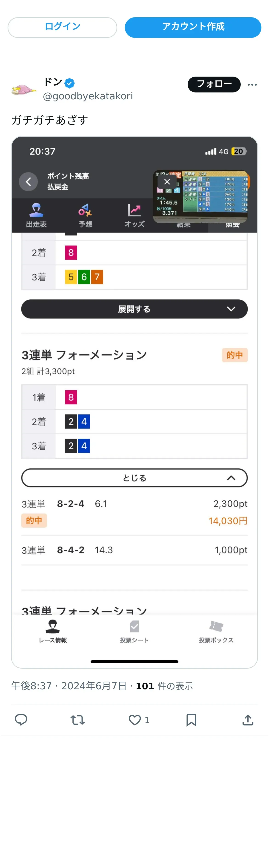Repost this tweet
Image resolution: width=269 pixels, height=868 pixels.
77,719
